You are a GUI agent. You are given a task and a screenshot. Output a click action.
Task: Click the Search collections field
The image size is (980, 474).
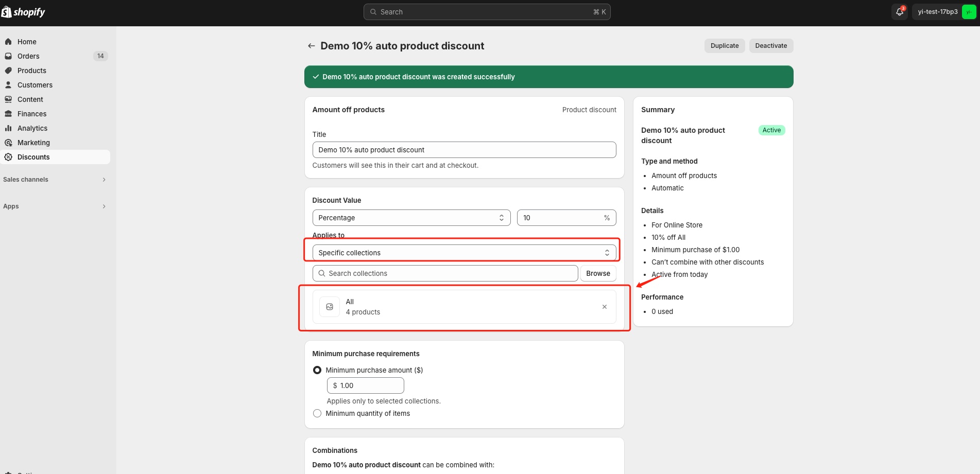coord(445,273)
